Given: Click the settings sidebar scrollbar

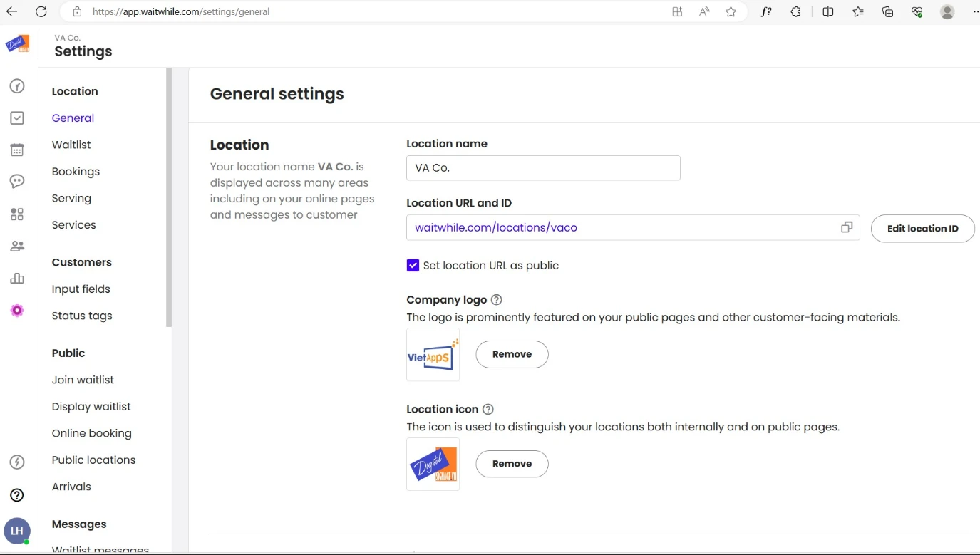Looking at the screenshot, I should tap(169, 197).
